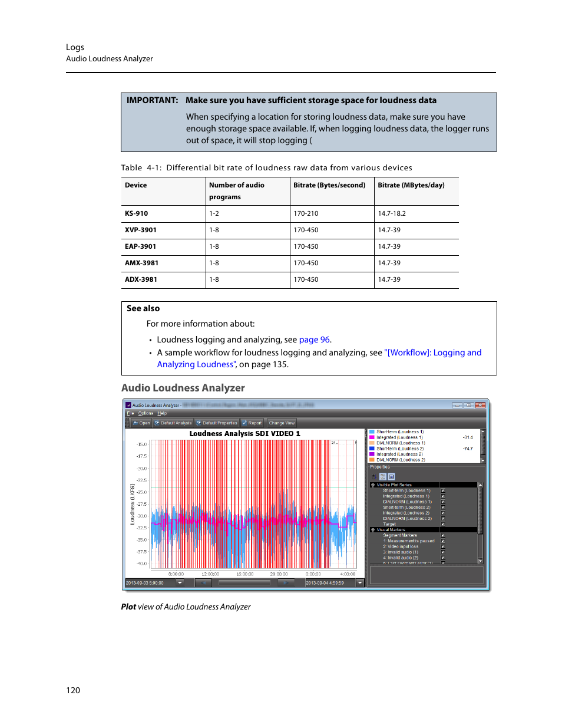Image resolution: width=562 pixels, height=728 pixels.
Task: Open the Help menu
Action: tap(162, 413)
